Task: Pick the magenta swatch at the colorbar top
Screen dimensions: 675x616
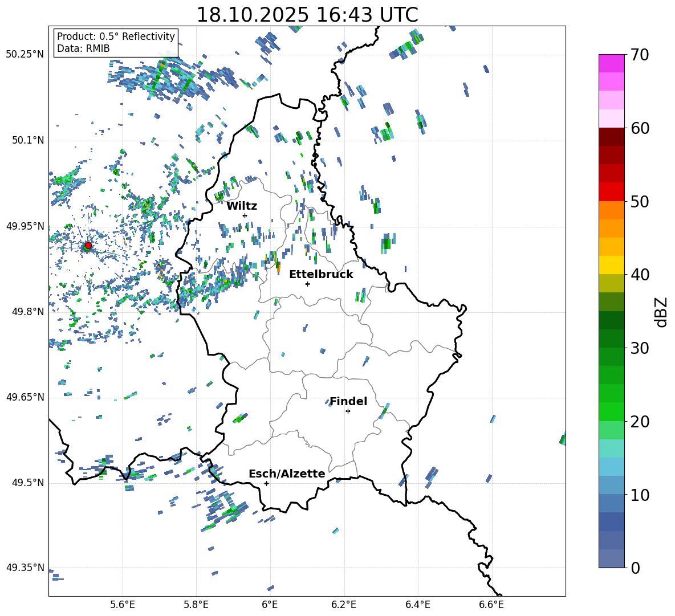Action: point(612,63)
